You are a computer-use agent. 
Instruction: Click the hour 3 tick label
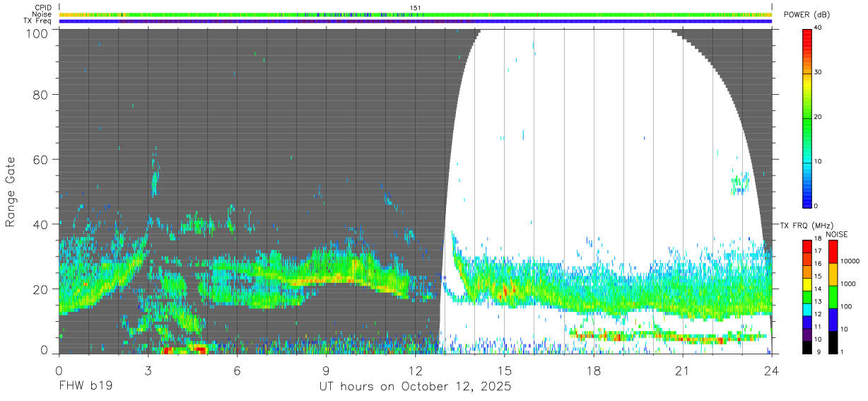(x=148, y=370)
